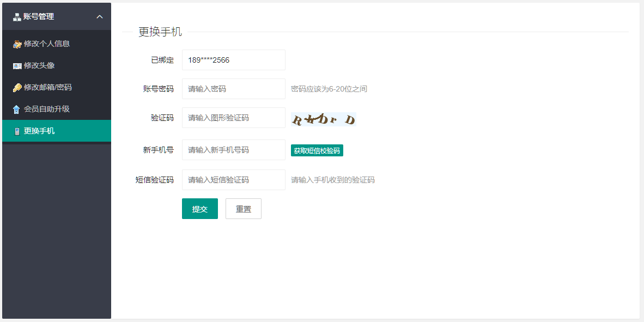644x322 pixels.
Task: Click the key icon beside 修改邮箱/密码
Action: click(x=17, y=88)
